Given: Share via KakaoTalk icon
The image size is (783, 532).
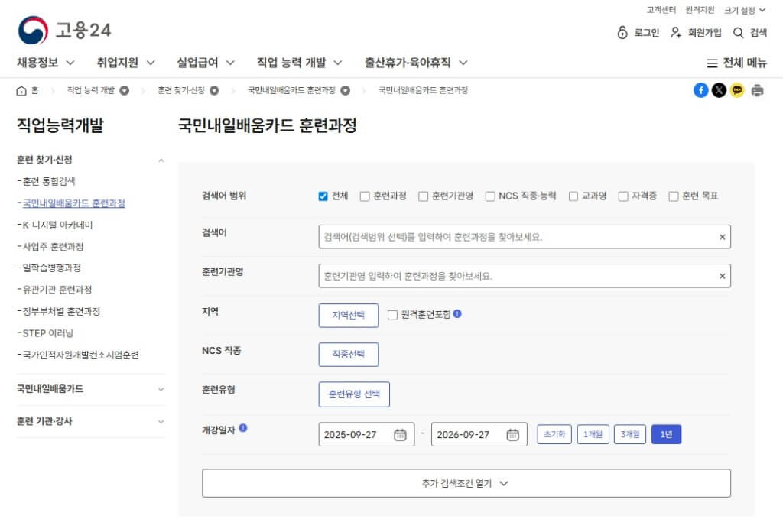Looking at the screenshot, I should point(737,90).
